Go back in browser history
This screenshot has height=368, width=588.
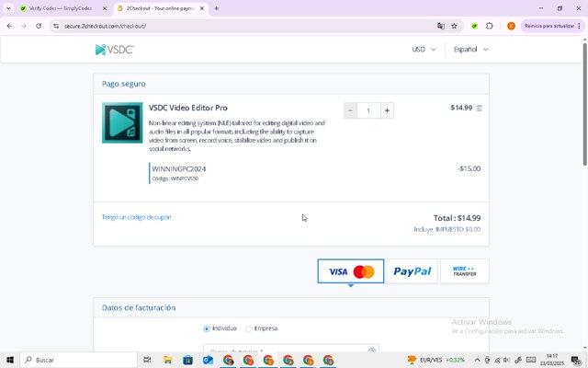click(9, 26)
